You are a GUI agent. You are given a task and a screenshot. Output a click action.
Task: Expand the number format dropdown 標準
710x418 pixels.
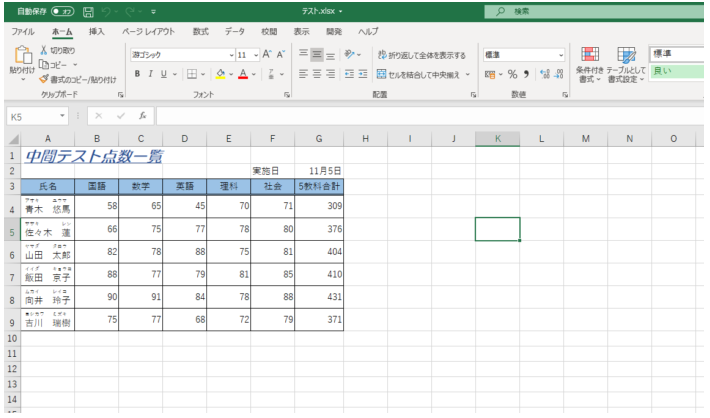click(561, 54)
